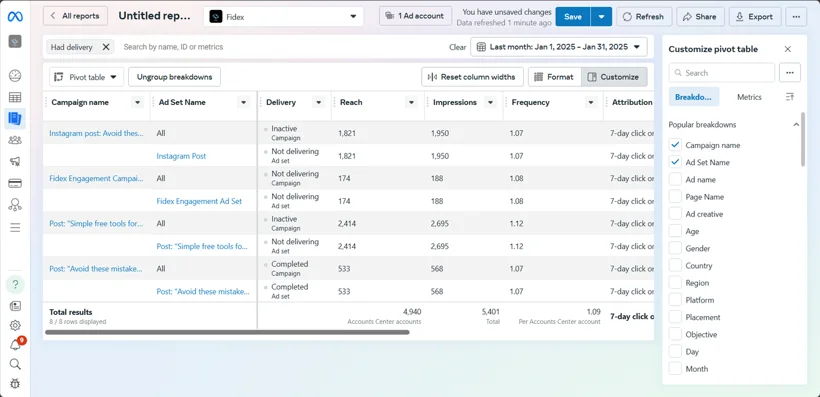Click the Customize panel Search field
The image size is (820, 397).
pos(722,73)
